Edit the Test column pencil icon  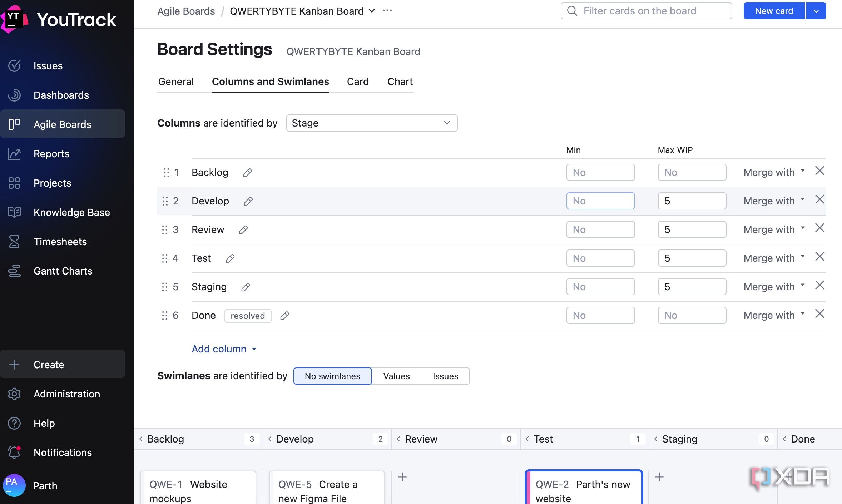click(x=230, y=258)
